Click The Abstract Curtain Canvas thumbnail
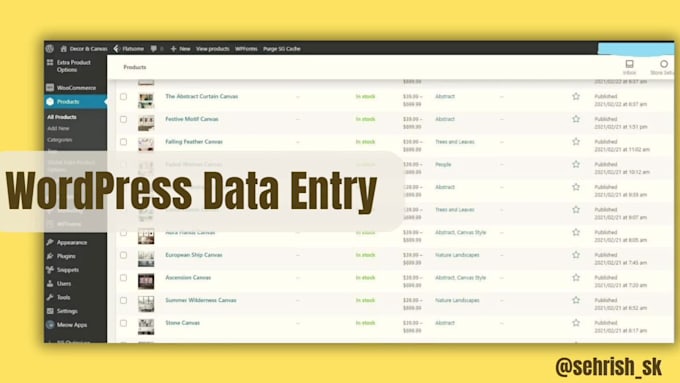Screen dimensions: 680x383 click(146, 100)
